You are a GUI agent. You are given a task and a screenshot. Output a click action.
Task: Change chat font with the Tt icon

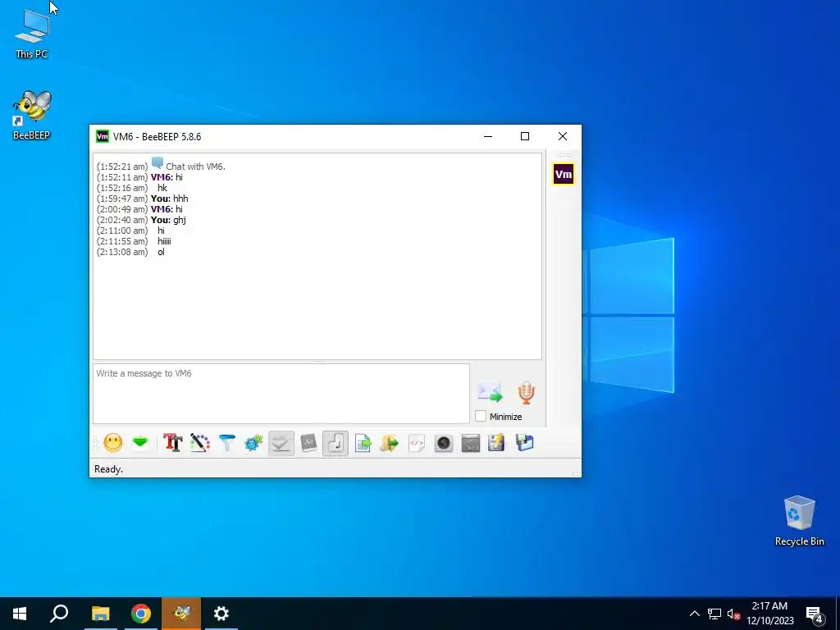pos(172,443)
